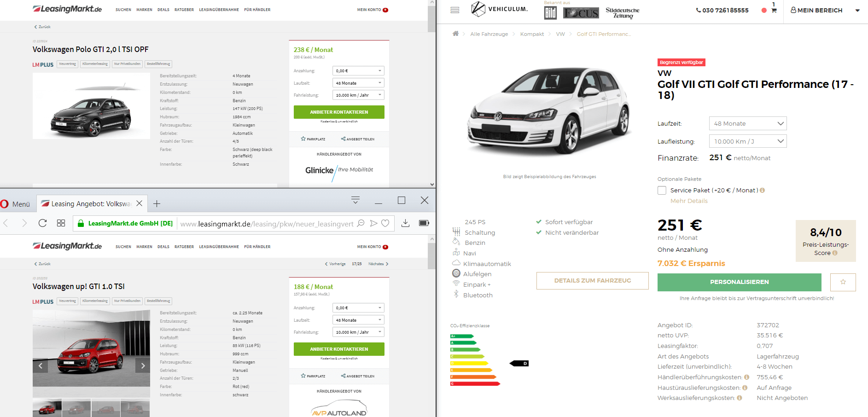Image resolution: width=868 pixels, height=417 pixels.
Task: Open the Opera tab menu icon
Action: [x=355, y=200]
